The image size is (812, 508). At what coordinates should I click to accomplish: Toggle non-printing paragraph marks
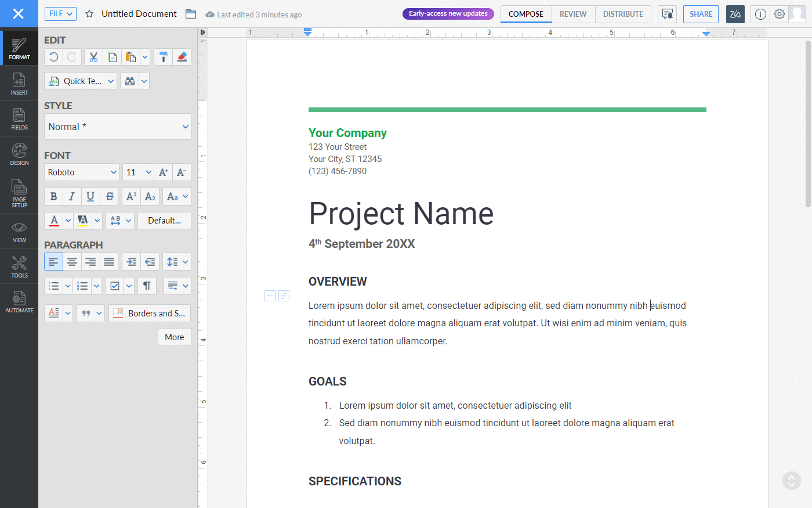[x=147, y=286]
